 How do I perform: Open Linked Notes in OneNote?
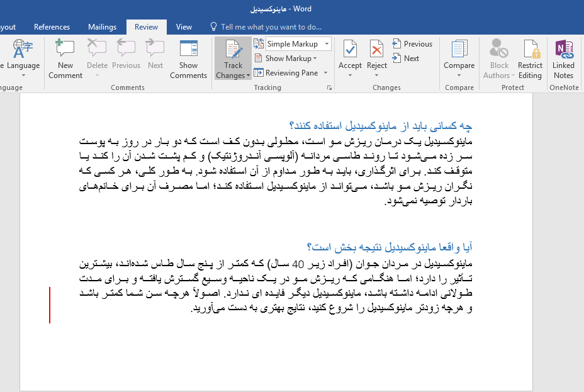[563, 59]
